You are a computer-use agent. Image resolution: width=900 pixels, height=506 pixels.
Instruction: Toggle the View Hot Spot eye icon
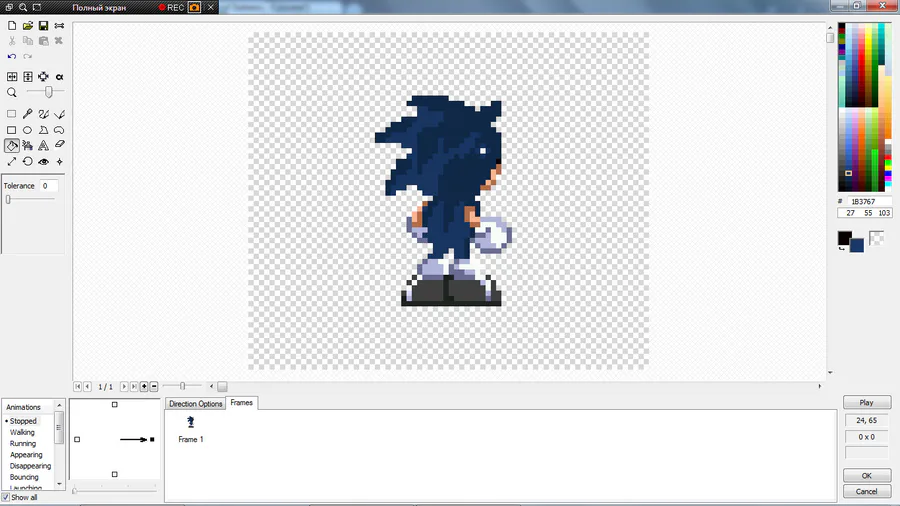click(43, 162)
